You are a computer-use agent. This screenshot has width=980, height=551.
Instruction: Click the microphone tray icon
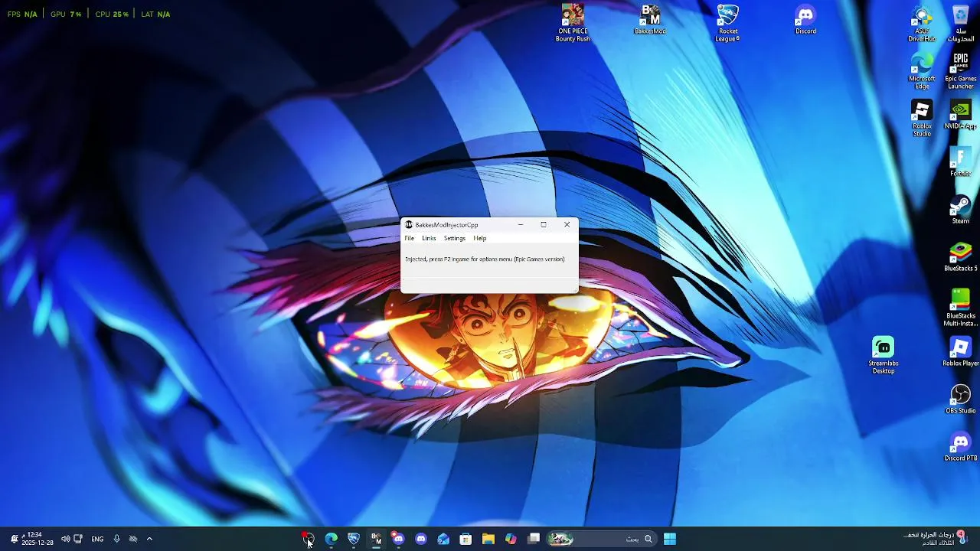click(x=116, y=539)
